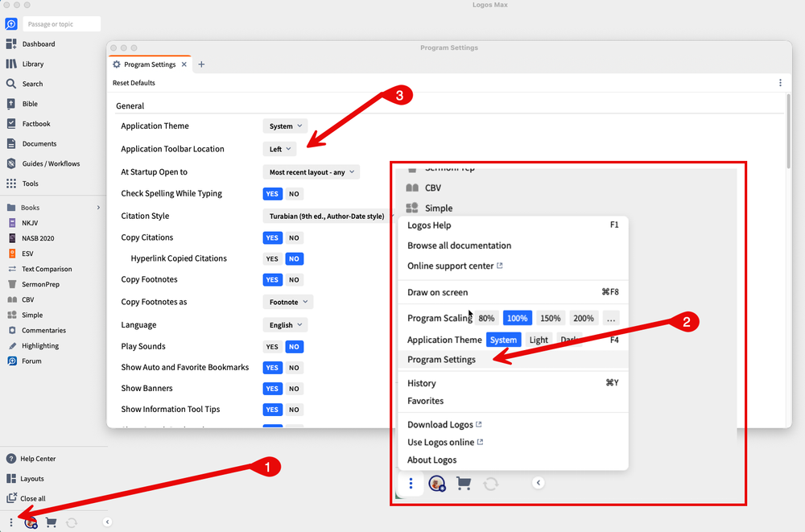Open the NASB 2020 shortcut
Screen dimensions: 805x532
click(x=31, y=238)
